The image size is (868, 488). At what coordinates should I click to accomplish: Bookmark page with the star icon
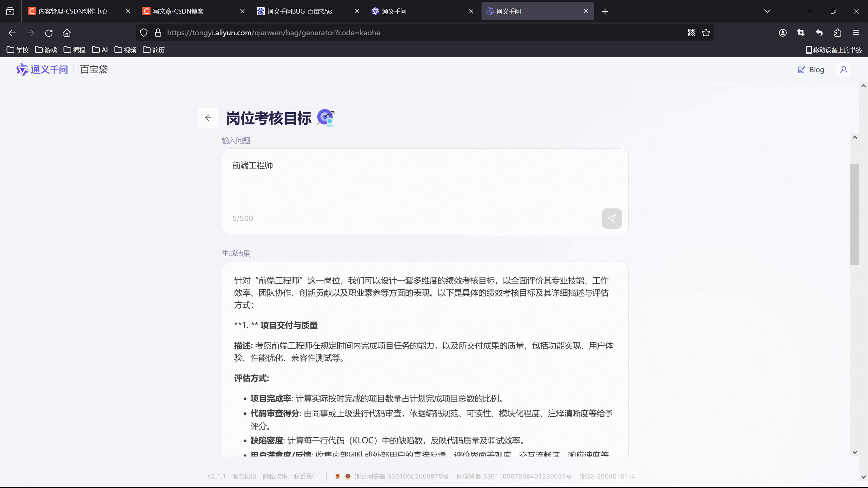coord(706,33)
